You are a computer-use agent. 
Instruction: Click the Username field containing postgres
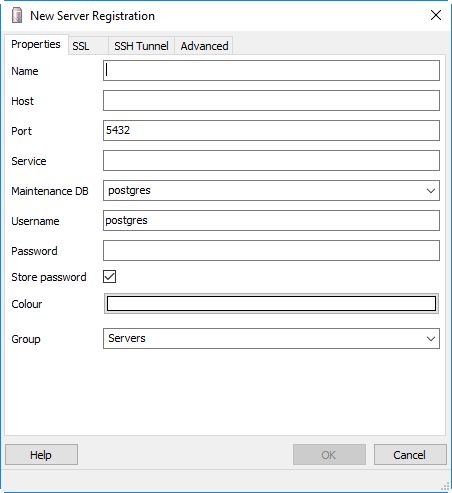pyautogui.click(x=271, y=220)
